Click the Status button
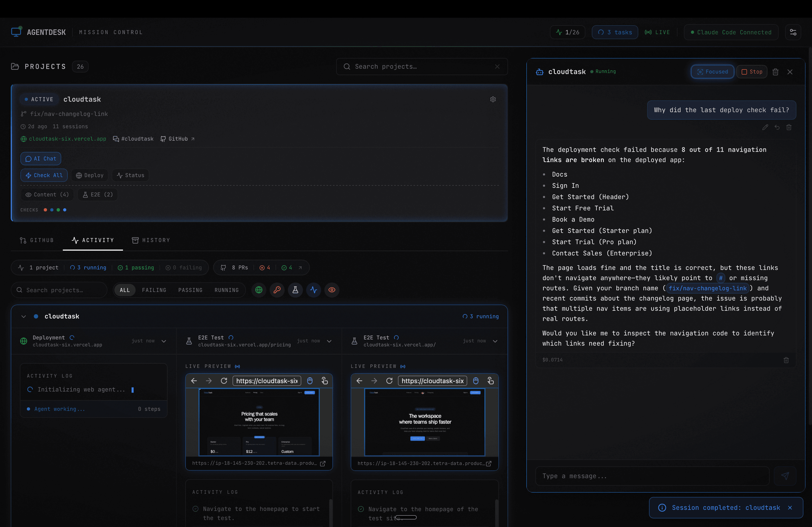Image resolution: width=812 pixels, height=527 pixels. (x=130, y=175)
